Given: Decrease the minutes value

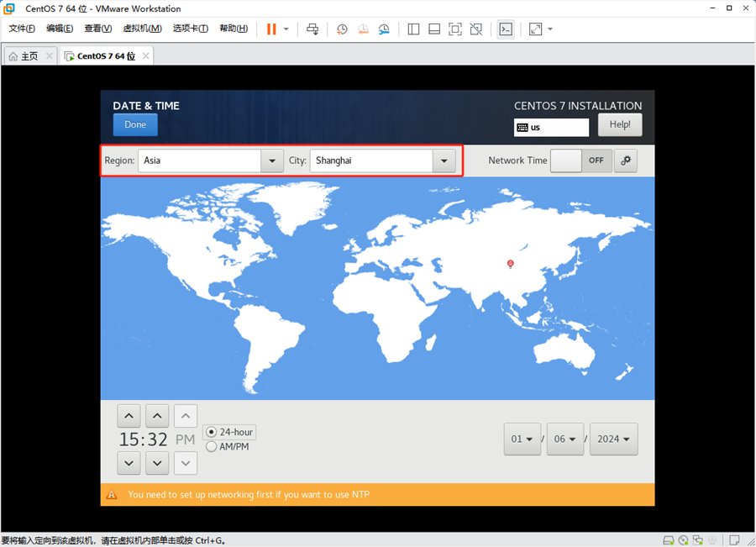Looking at the screenshot, I should click(x=157, y=463).
